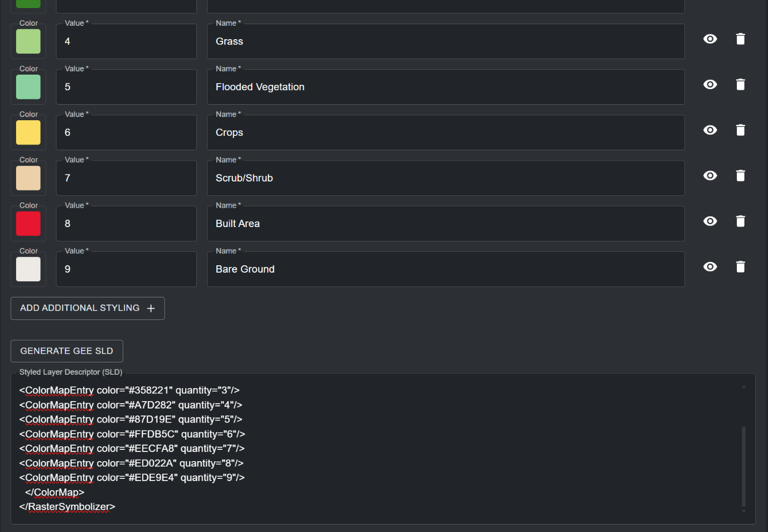768x532 pixels.
Task: Click the plus icon for additional styling
Action: [151, 309]
